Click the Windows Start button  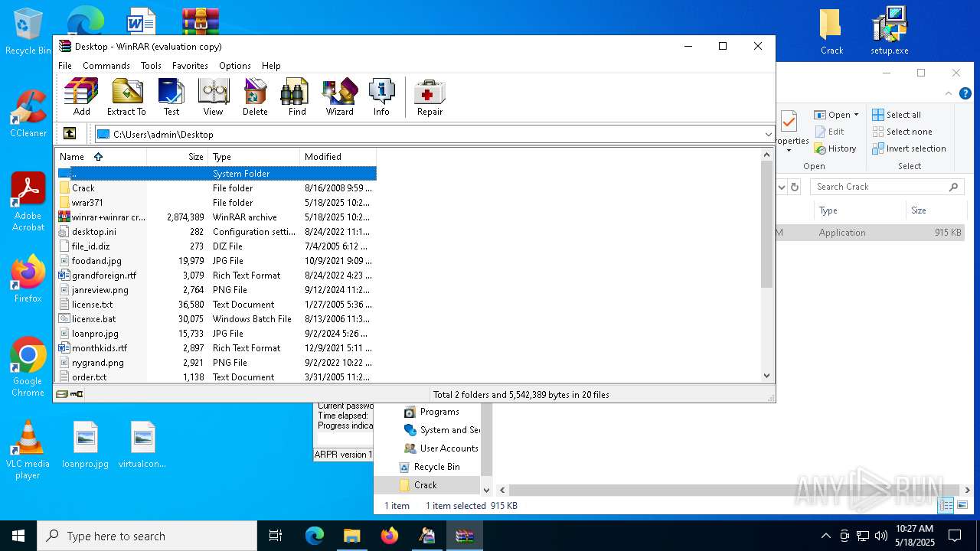click(x=18, y=536)
